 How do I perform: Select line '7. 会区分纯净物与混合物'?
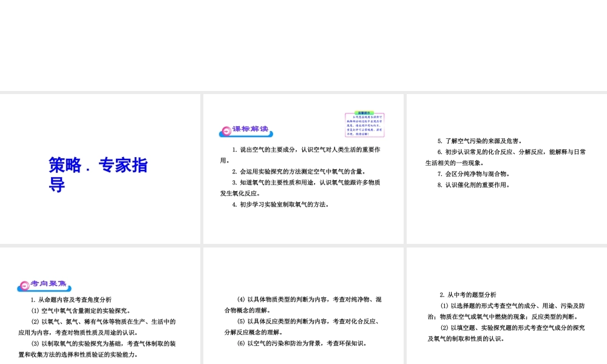[474, 174]
